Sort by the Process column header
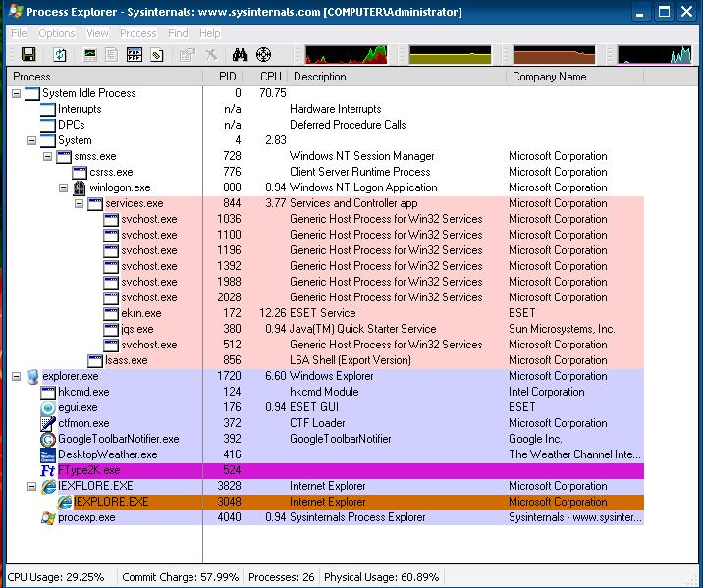The height and width of the screenshot is (588, 703). tap(105, 77)
